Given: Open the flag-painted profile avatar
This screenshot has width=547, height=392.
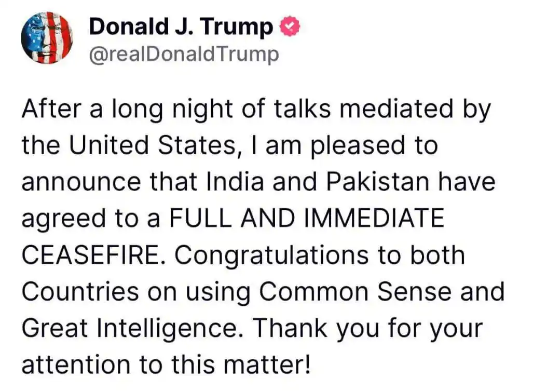Looking at the screenshot, I should coord(47,38).
